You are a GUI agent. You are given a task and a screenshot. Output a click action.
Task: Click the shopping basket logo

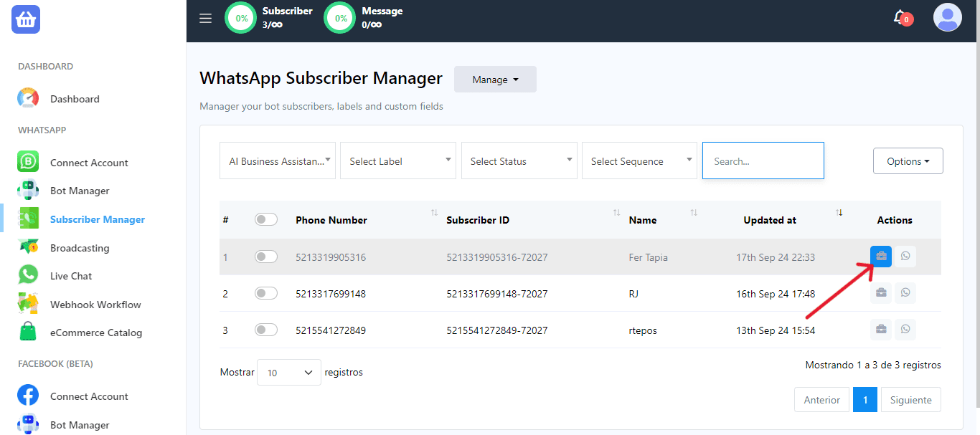tap(26, 19)
